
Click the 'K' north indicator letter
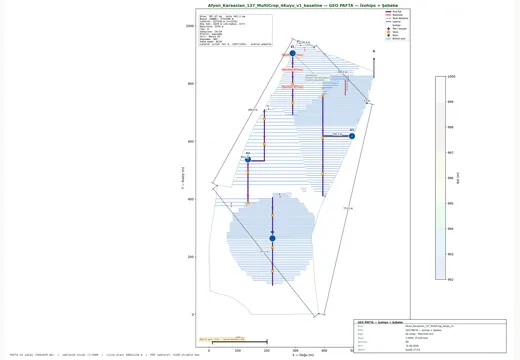[x=374, y=51]
